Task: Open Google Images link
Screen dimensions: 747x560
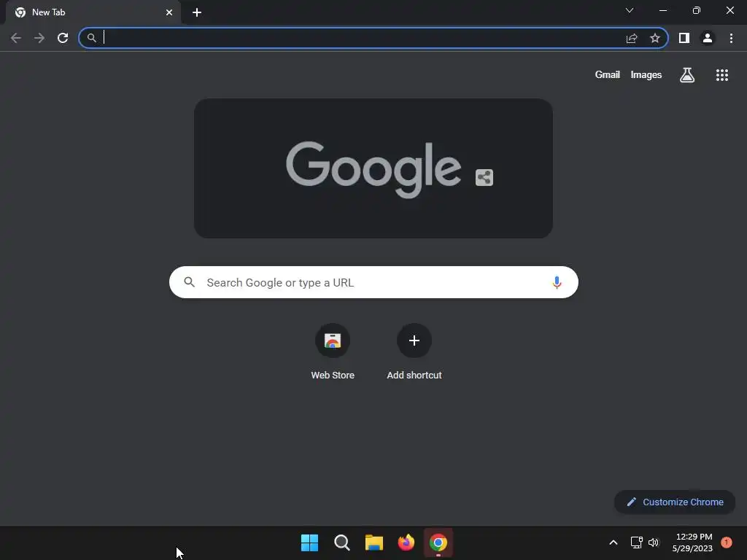Action: tap(646, 75)
